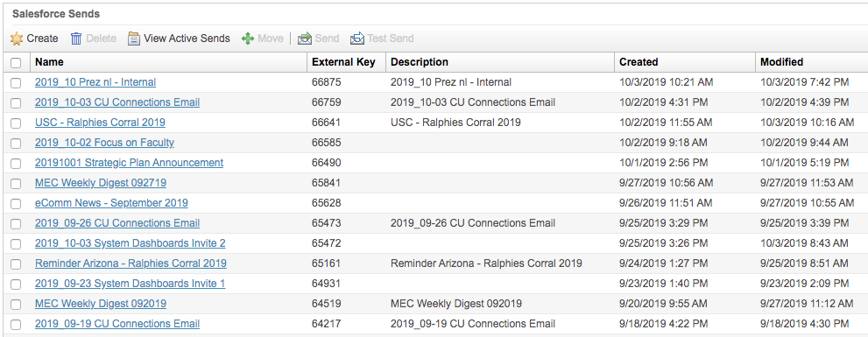Open 2019_10-03 System Dashboards Invite 2 link
868x337 pixels.
coord(131,243)
